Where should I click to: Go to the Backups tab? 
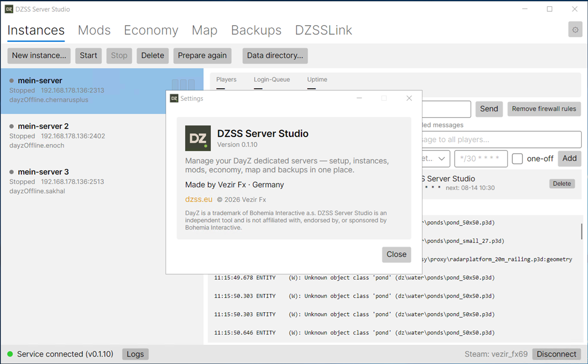256,30
